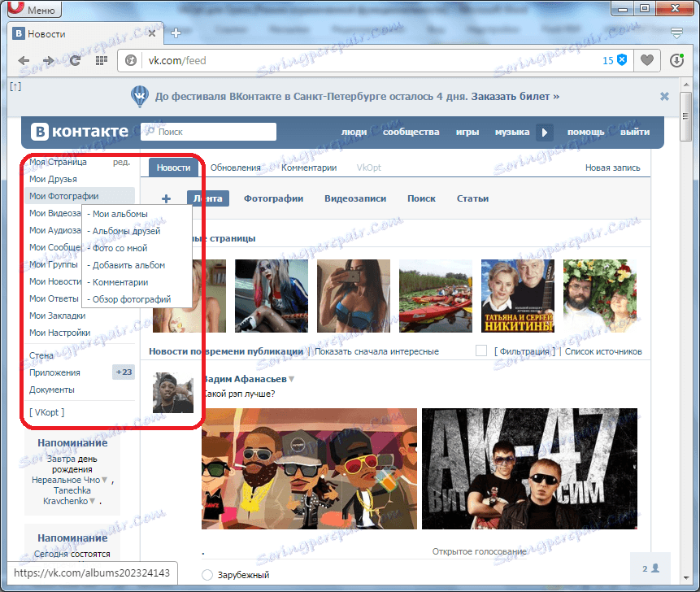700x592 pixels.
Task: Start music with the play button in header
Action: coord(544,133)
